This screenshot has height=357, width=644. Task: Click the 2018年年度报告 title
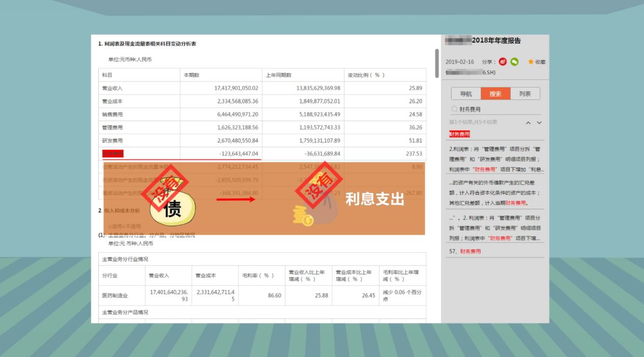coord(496,41)
